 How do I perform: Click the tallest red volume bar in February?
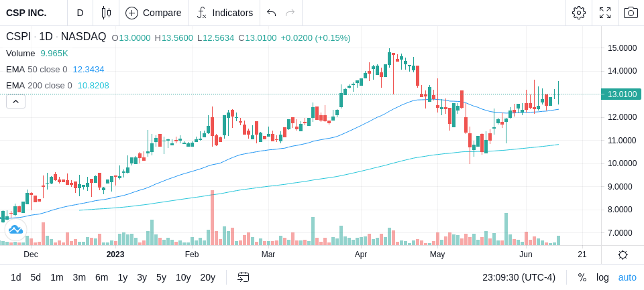pyautogui.click(x=213, y=218)
